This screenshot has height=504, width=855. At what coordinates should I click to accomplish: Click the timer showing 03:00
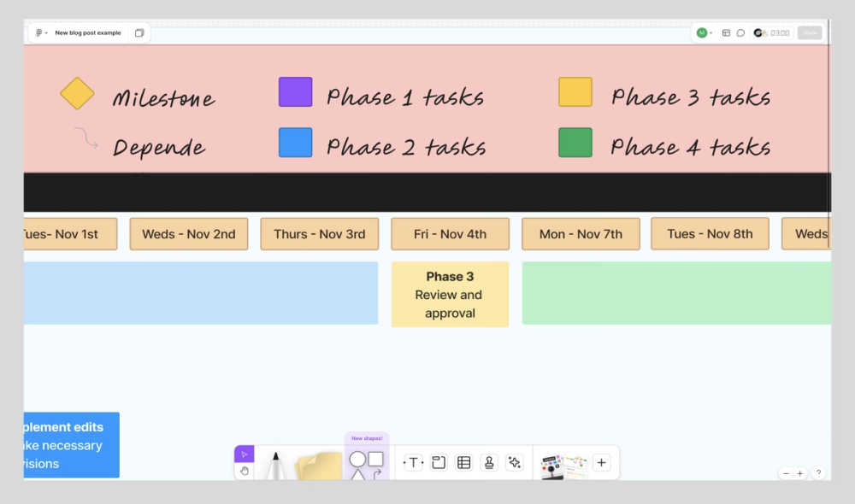[772, 32]
